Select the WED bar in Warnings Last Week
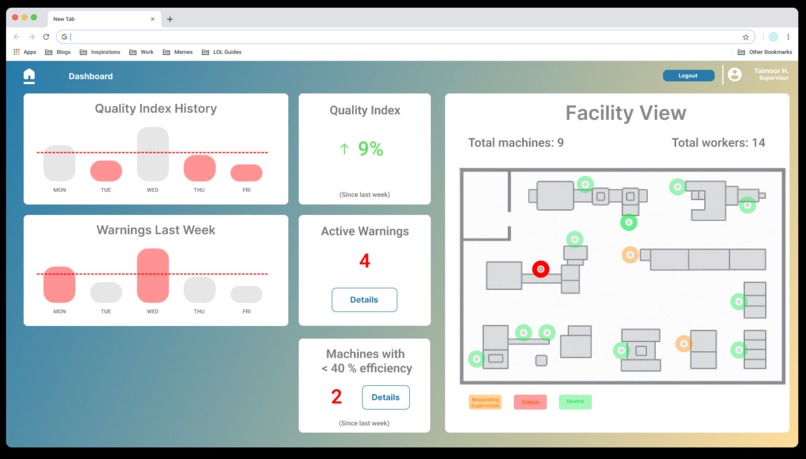806x459 pixels. [153, 276]
